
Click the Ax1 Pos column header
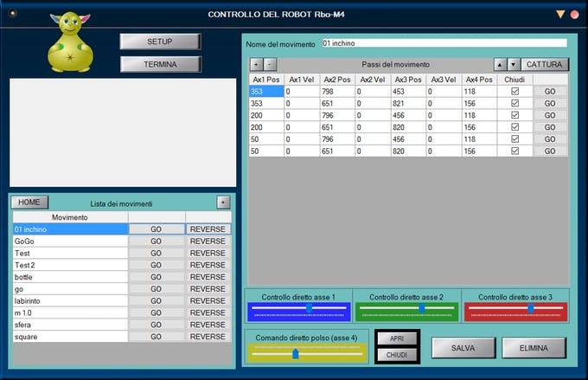coord(266,80)
